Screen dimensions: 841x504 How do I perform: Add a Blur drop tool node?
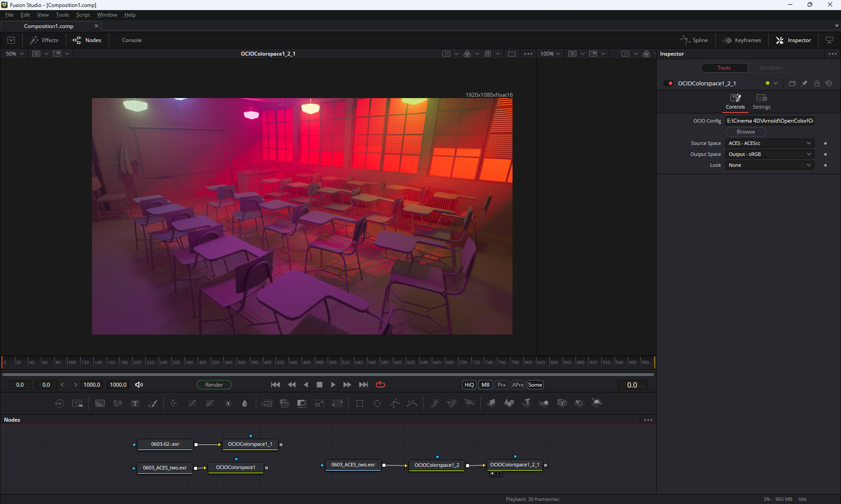click(x=245, y=403)
